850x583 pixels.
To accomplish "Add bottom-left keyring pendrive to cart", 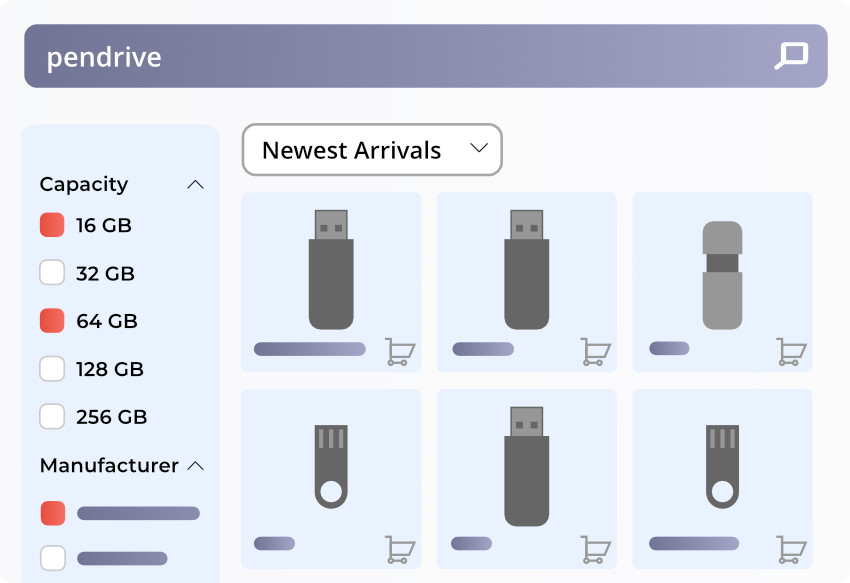I will [x=400, y=549].
